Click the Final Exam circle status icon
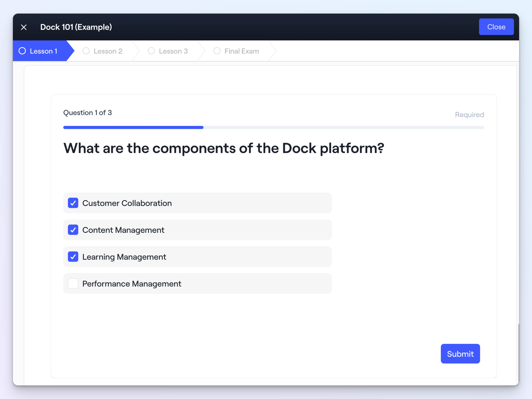This screenshot has height=399, width=532. coord(217,51)
